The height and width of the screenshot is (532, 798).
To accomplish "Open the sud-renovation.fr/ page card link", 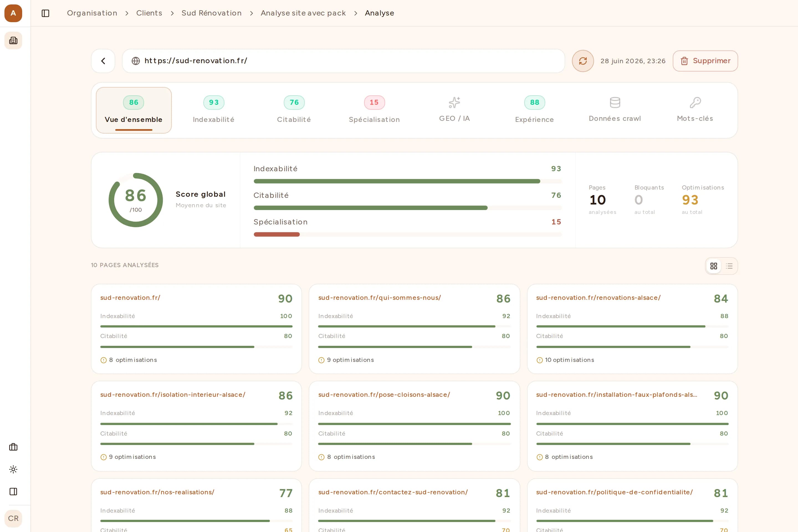I will [x=130, y=298].
